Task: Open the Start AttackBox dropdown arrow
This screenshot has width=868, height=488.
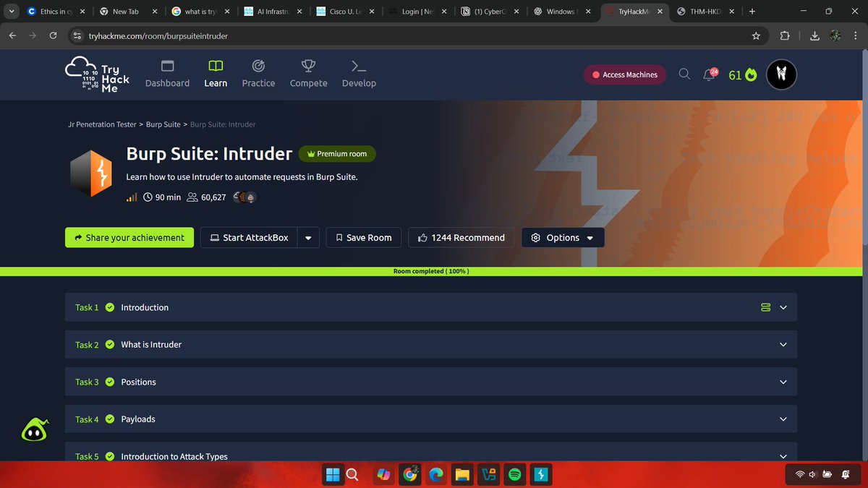Action: [x=307, y=237]
